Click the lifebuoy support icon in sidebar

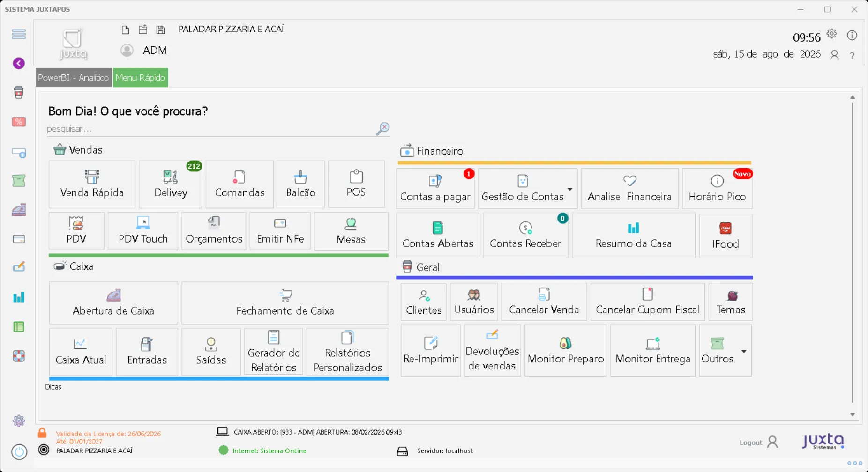[19, 356]
